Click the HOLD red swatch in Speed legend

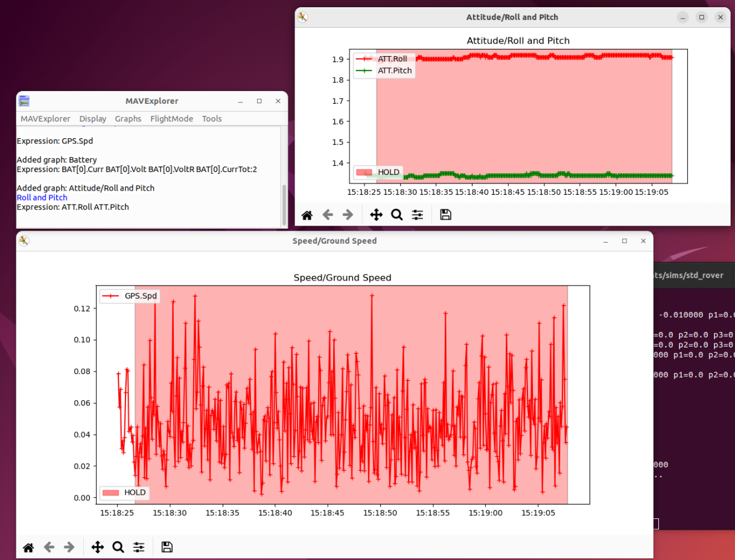[x=111, y=492]
